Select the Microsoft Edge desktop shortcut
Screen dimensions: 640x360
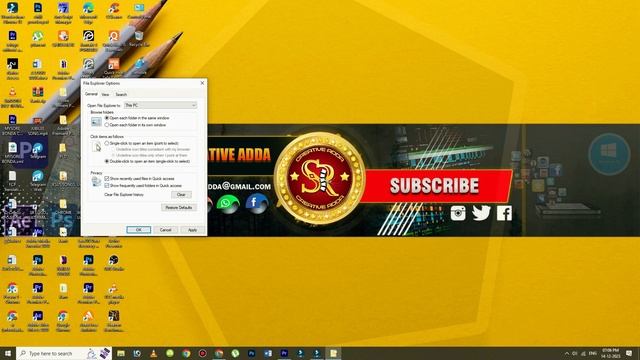(x=88, y=12)
